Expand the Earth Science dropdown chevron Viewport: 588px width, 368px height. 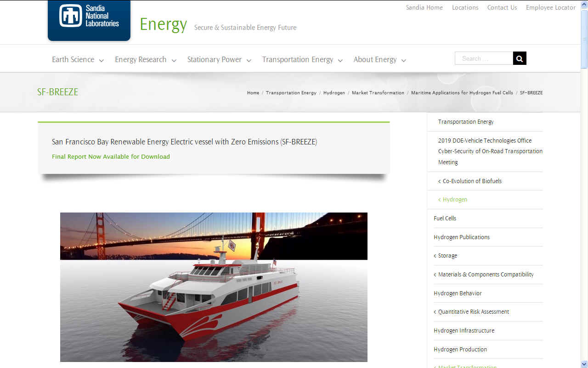coord(102,60)
